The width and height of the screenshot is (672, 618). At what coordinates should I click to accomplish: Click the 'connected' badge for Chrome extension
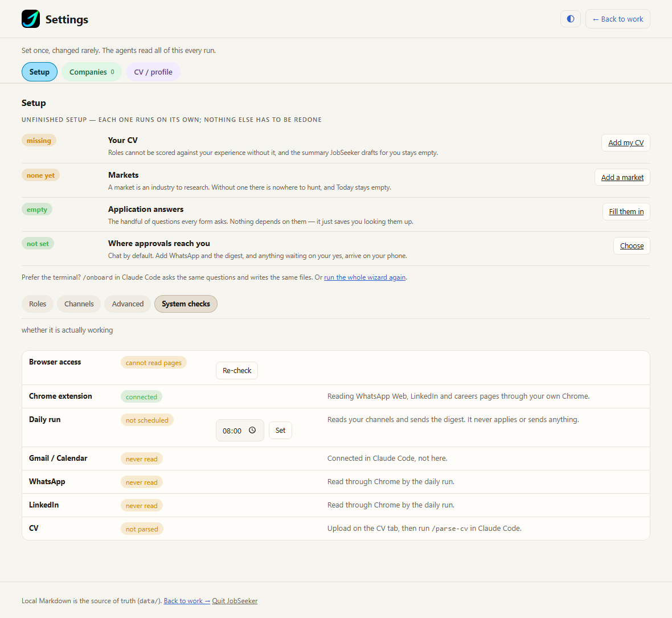tap(141, 397)
